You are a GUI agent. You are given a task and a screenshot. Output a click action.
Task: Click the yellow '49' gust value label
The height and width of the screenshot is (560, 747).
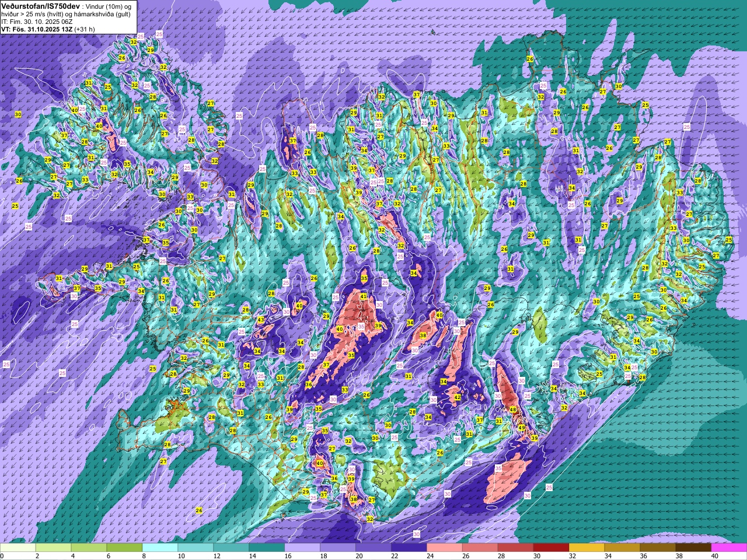(x=522, y=428)
